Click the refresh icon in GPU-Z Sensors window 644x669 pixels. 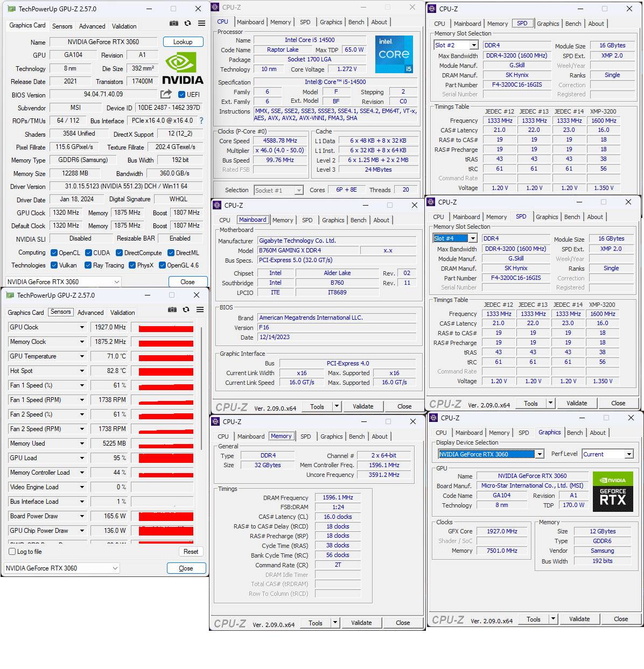click(x=186, y=309)
